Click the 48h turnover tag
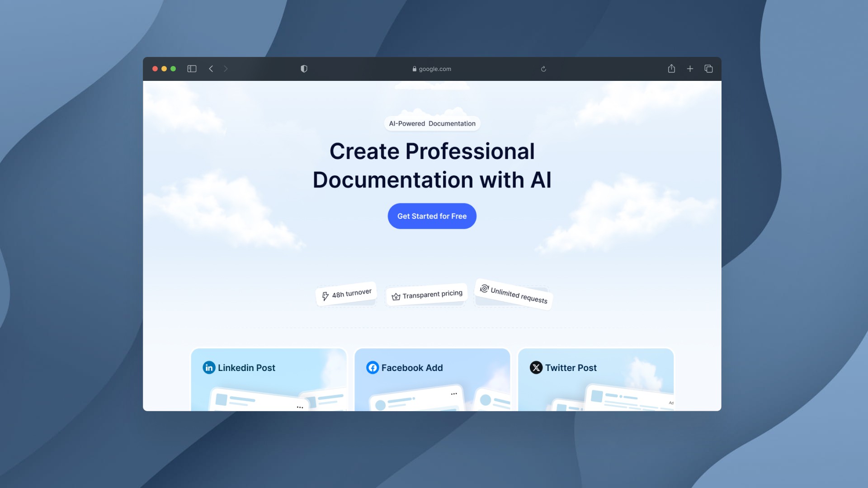This screenshot has height=488, width=868. pos(346,294)
